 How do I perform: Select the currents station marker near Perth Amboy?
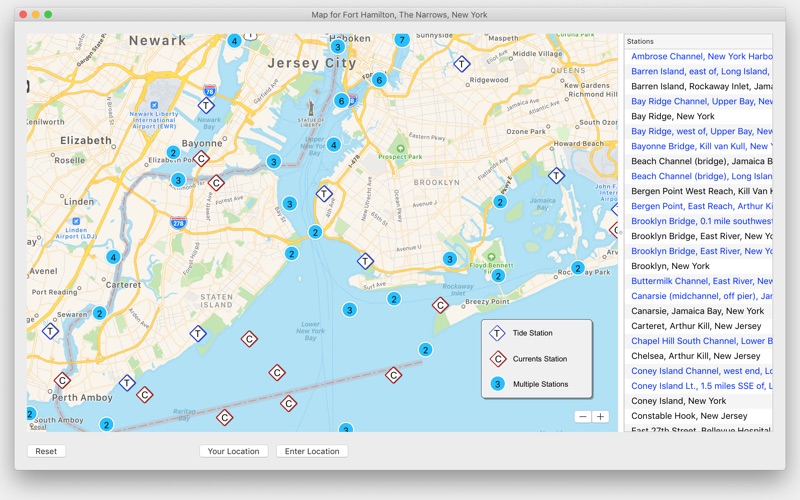pos(62,380)
